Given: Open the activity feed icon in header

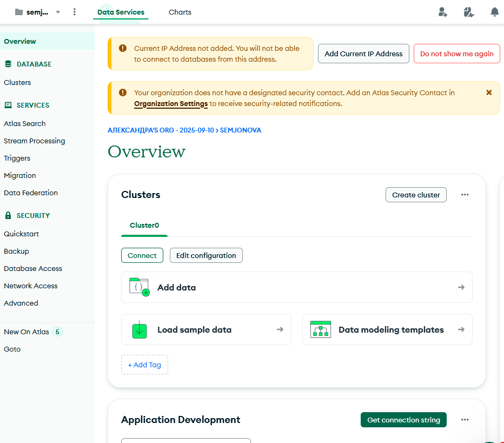Looking at the screenshot, I should click(x=469, y=12).
